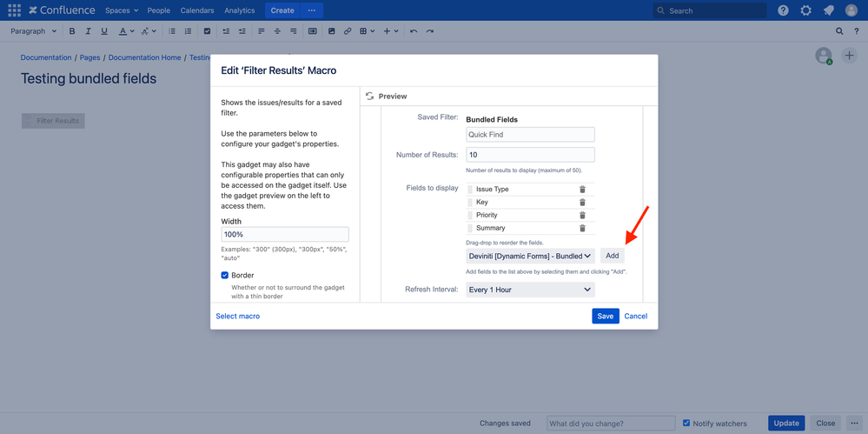Open the more formatting dropdown
The image size is (868, 434).
(x=149, y=31)
